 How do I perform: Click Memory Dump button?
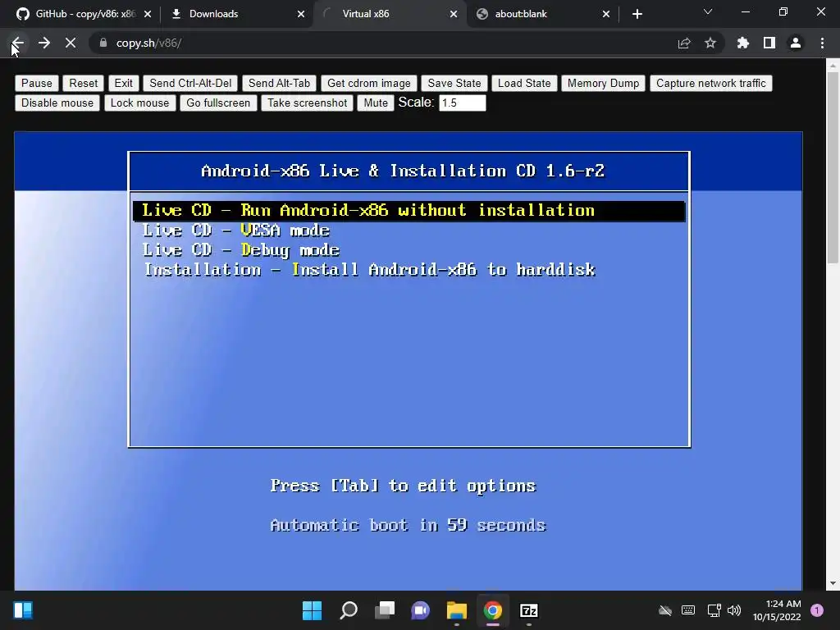(603, 83)
